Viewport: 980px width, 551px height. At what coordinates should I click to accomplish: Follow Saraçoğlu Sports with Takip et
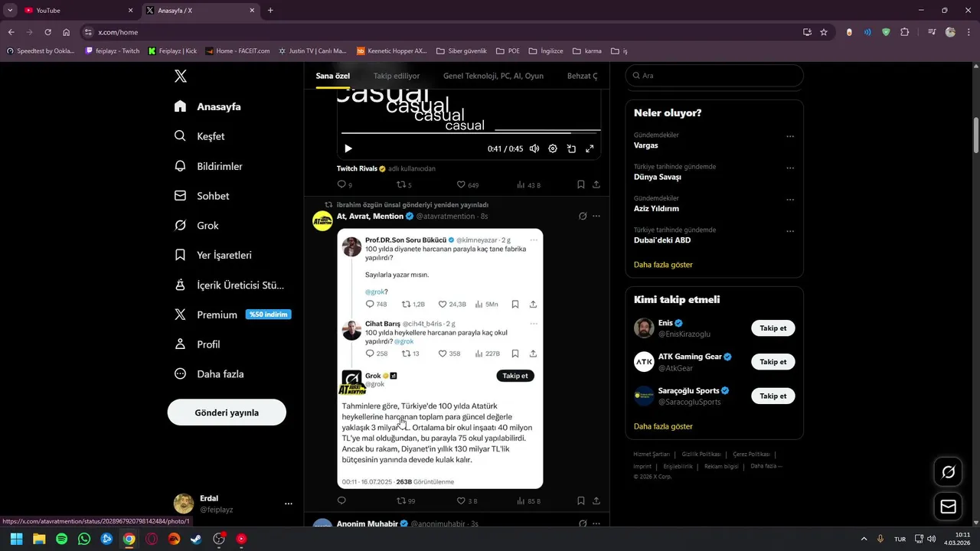[773, 396]
